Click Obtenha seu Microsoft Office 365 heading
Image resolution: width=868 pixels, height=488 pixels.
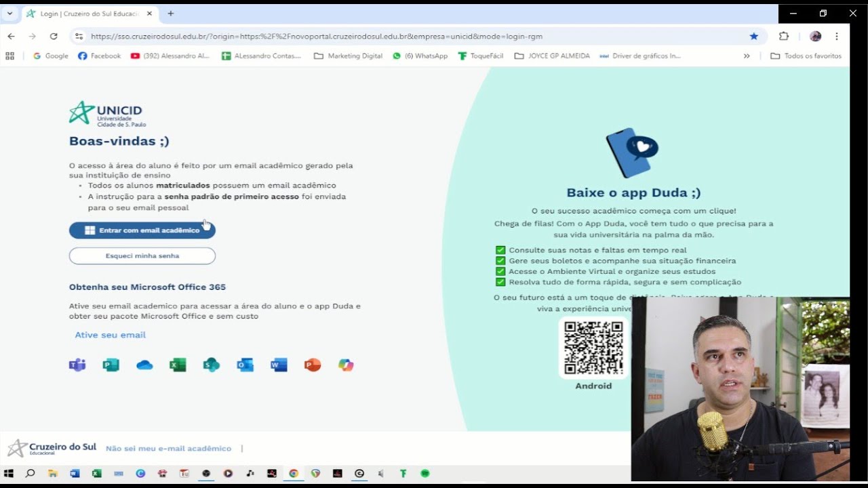click(147, 287)
